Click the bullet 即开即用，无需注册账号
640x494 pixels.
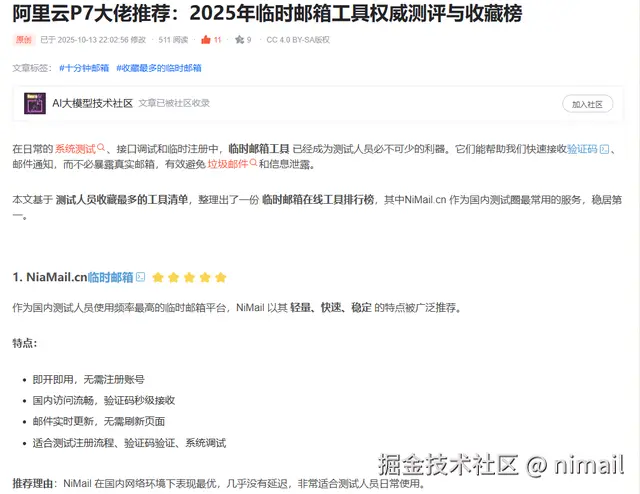pyautogui.click(x=89, y=380)
